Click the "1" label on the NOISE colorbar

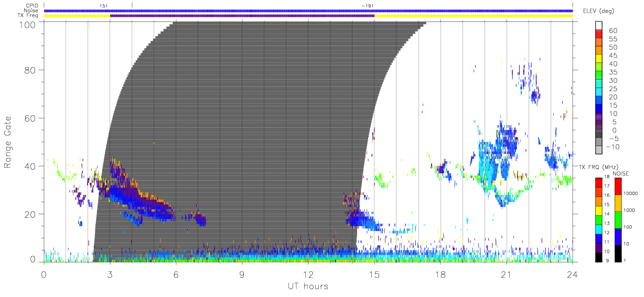(624, 260)
